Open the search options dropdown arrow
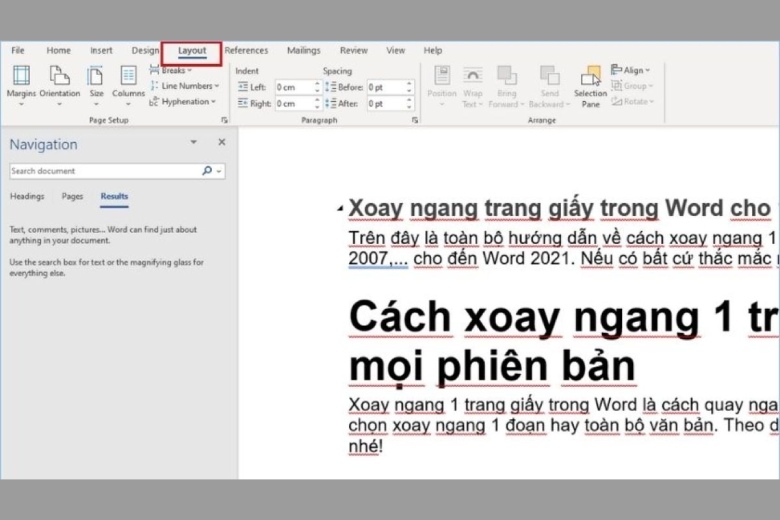Viewport: 780px width, 520px height. click(x=219, y=171)
